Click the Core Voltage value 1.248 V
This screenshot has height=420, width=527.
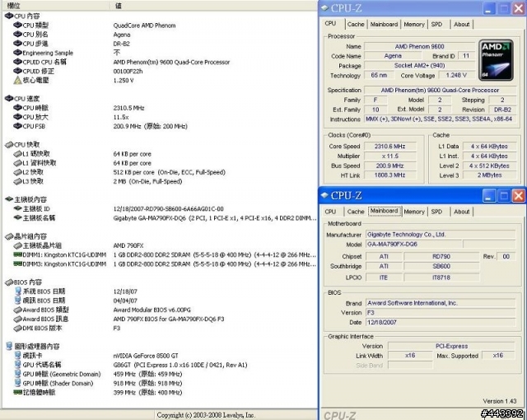456,75
